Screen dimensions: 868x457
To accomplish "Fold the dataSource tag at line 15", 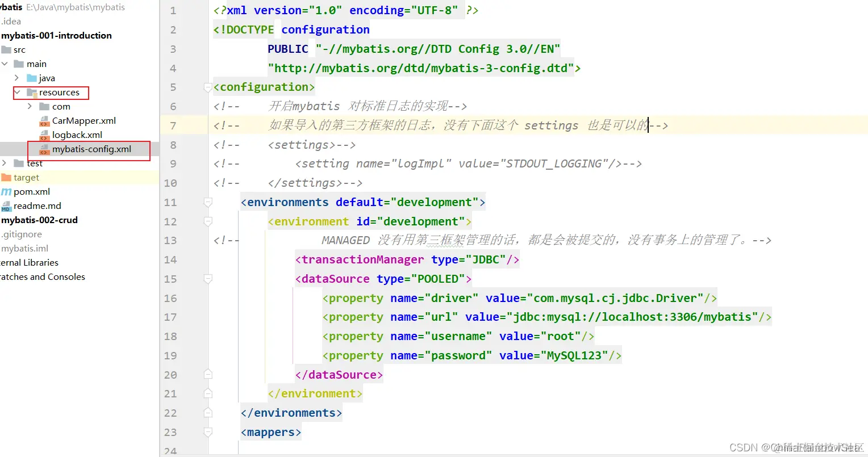I will [x=208, y=279].
